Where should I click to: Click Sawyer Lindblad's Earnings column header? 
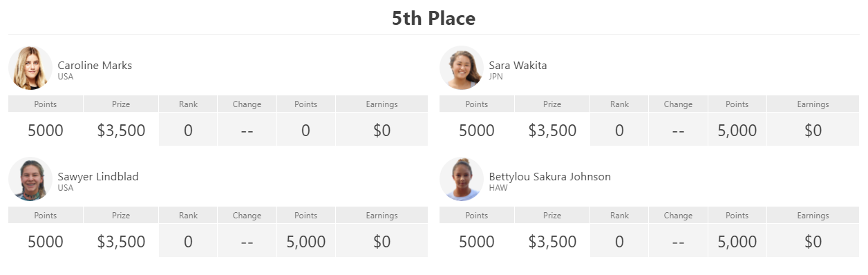381,216
